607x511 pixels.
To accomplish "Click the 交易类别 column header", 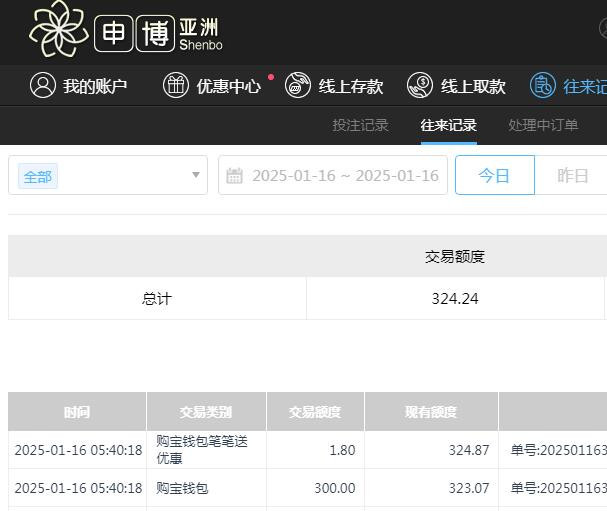I will pos(206,412).
